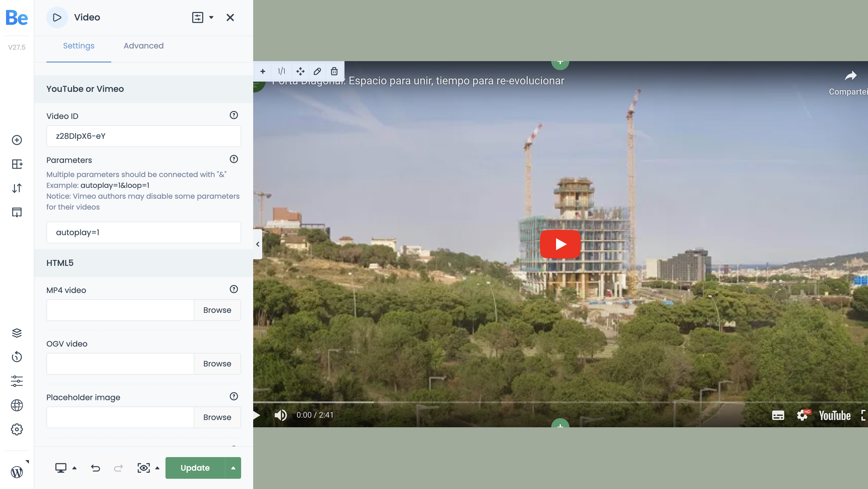Open the layers navigator icon
Viewport: 868px width, 489px height.
pos(17,333)
